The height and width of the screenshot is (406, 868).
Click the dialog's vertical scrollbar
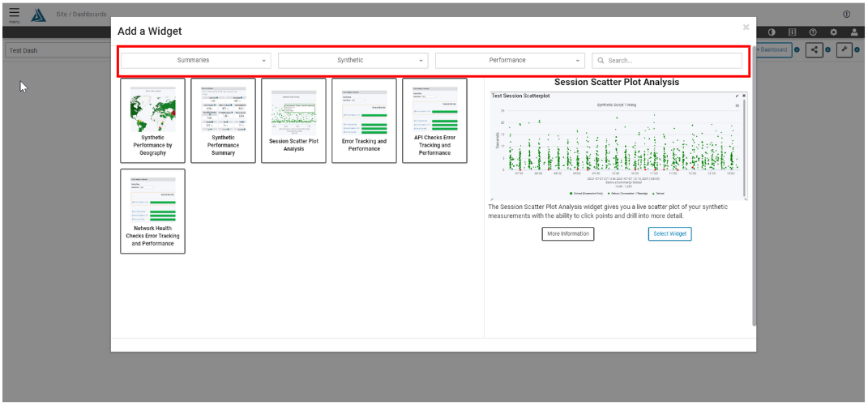click(753, 203)
